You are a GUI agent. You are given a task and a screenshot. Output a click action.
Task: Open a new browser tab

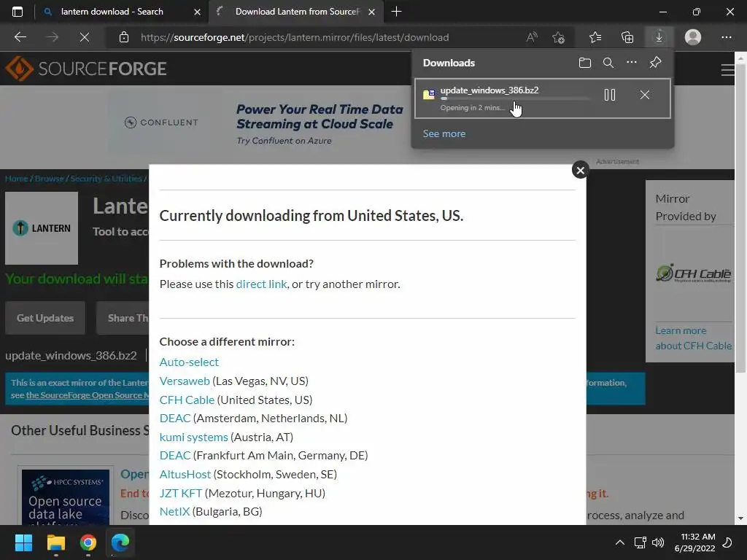point(396,12)
